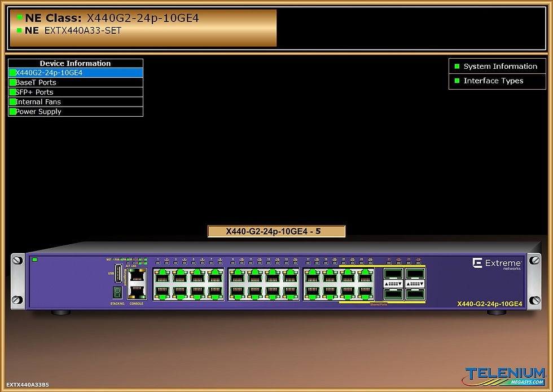This screenshot has height=392, width=553.
Task: Select Internal Fans in Device Information
Action: click(76, 102)
